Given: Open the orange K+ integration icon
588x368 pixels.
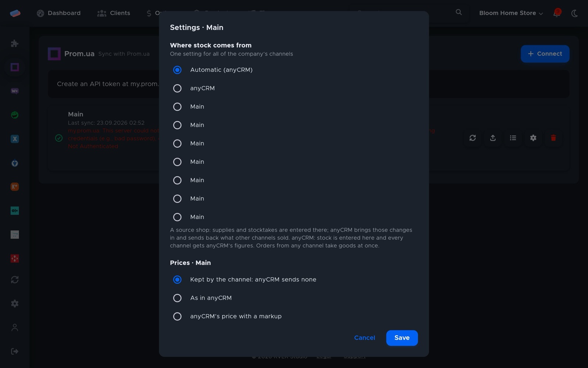Looking at the screenshot, I should tap(15, 187).
